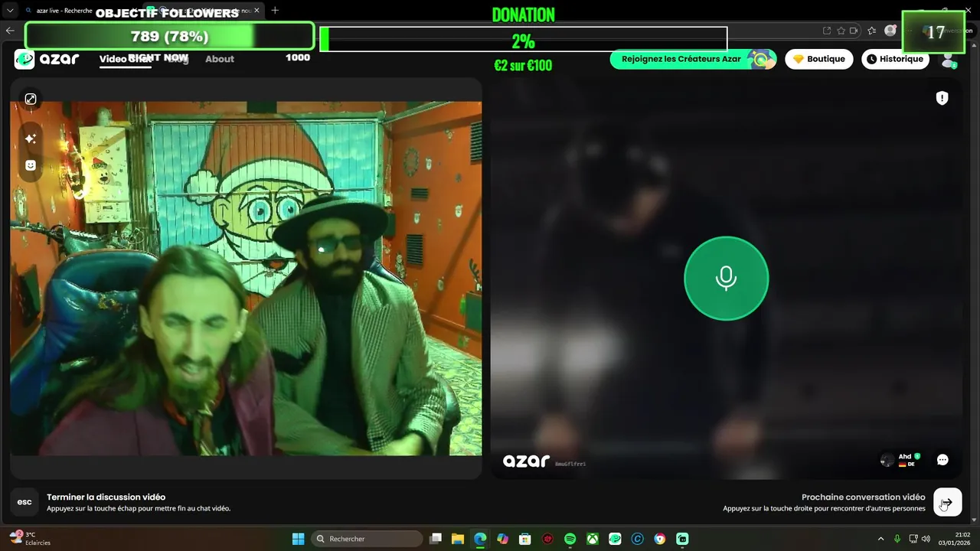The width and height of the screenshot is (980, 551).
Task: Open Task View on the taskbar
Action: click(436, 539)
